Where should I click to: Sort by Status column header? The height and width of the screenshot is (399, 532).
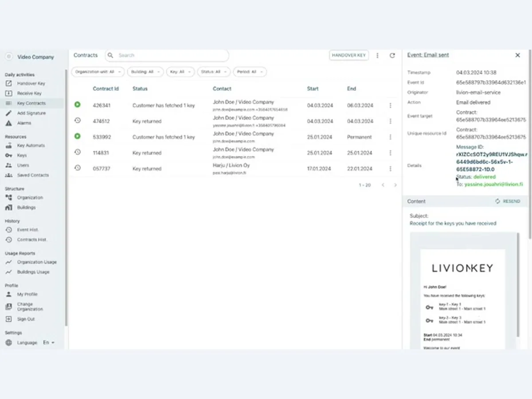point(140,89)
